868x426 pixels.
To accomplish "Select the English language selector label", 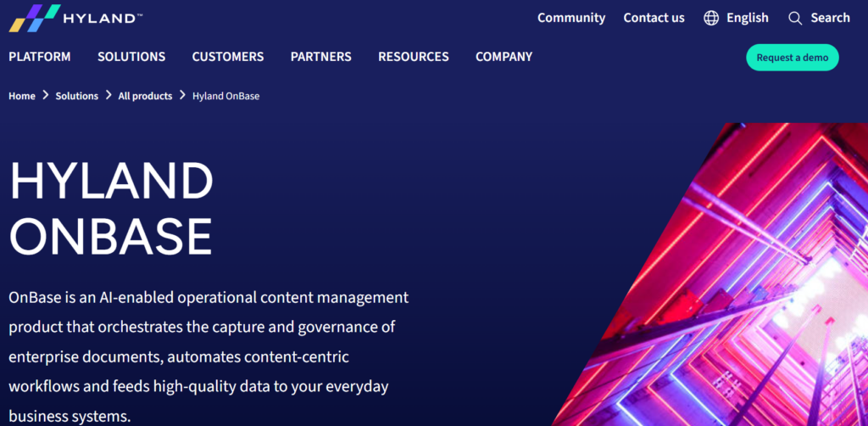I will pos(747,18).
